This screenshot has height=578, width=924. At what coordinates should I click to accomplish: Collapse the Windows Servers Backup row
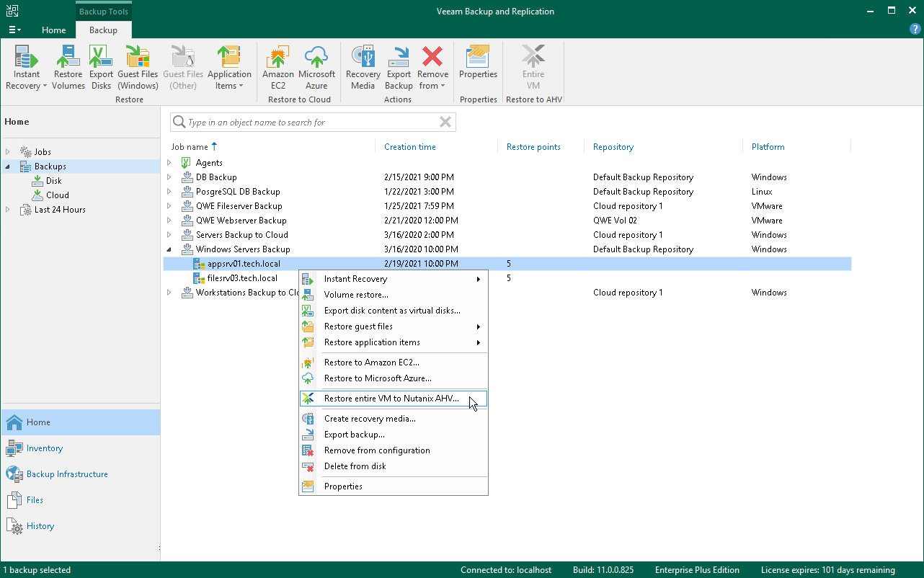click(x=170, y=249)
